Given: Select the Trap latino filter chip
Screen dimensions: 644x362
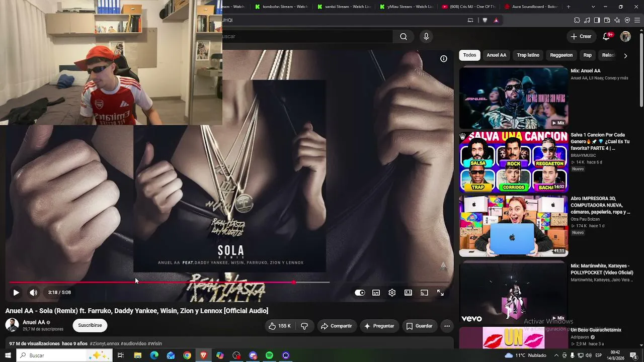Looking at the screenshot, I should (x=528, y=55).
